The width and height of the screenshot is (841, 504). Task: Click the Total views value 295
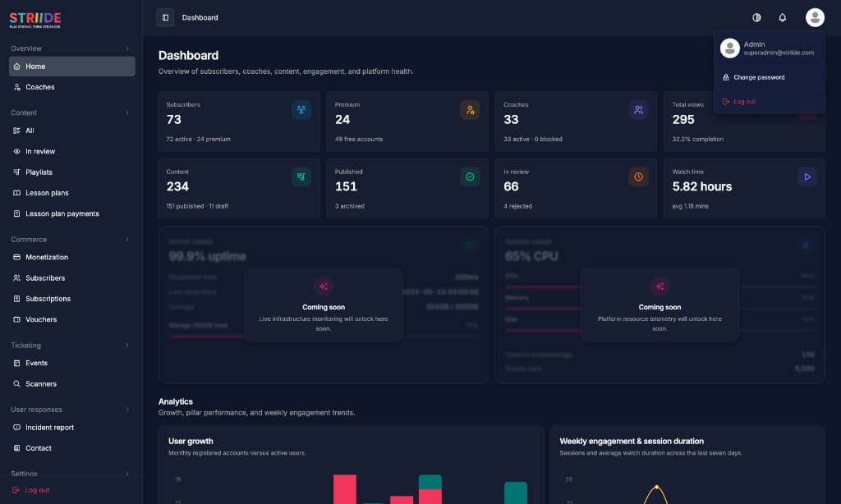(x=683, y=120)
